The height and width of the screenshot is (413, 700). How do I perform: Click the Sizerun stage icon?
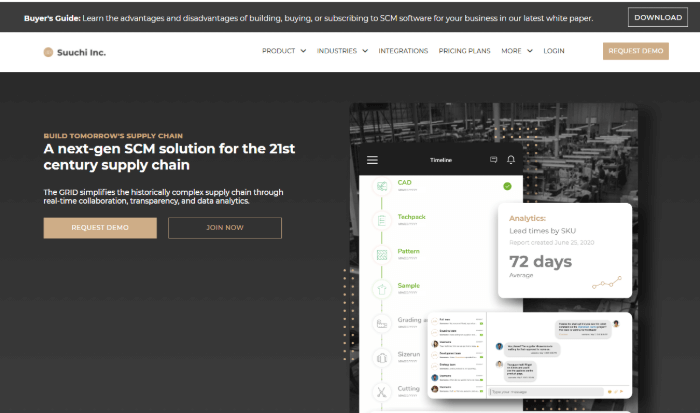(382, 358)
